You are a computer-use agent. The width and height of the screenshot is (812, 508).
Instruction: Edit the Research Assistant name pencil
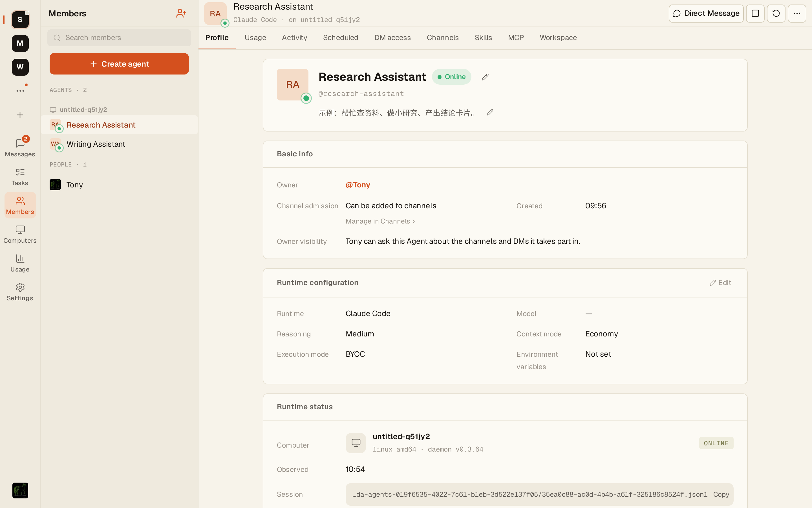pyautogui.click(x=485, y=77)
